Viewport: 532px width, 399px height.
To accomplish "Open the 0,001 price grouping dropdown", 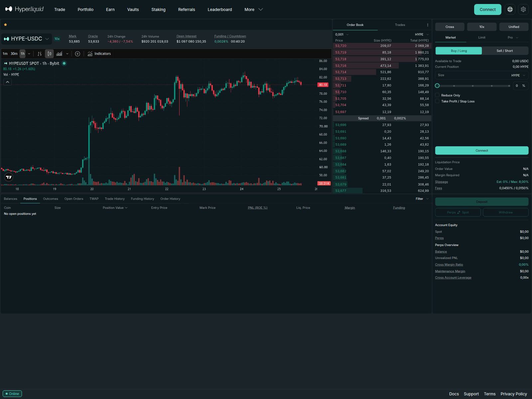I will (342, 34).
